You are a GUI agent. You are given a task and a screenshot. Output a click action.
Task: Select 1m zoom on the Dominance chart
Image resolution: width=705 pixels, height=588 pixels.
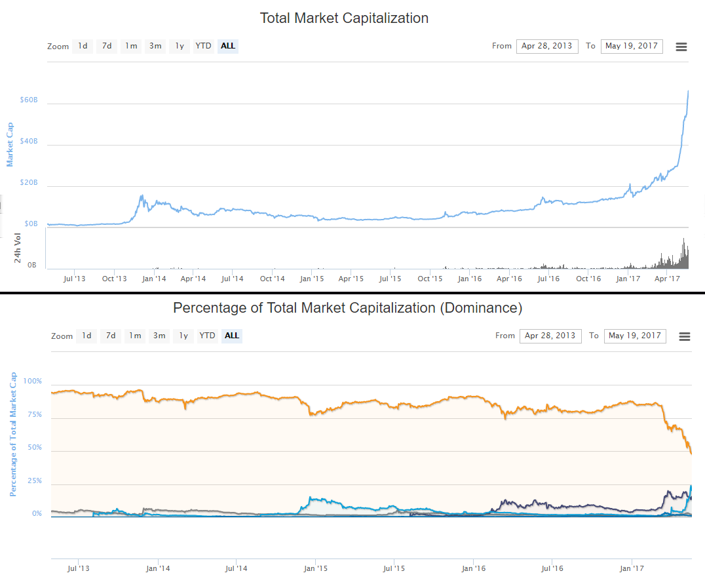pyautogui.click(x=135, y=336)
